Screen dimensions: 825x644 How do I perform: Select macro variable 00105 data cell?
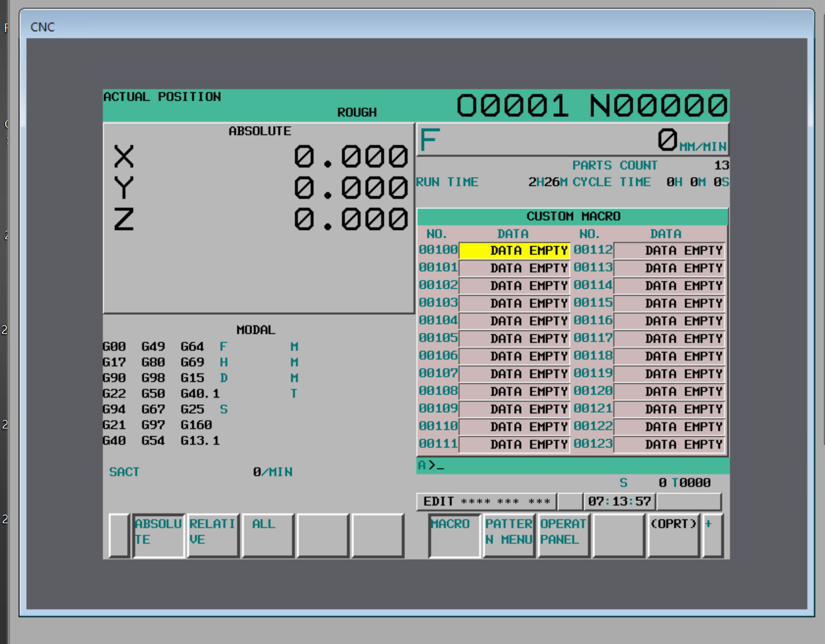point(515,339)
